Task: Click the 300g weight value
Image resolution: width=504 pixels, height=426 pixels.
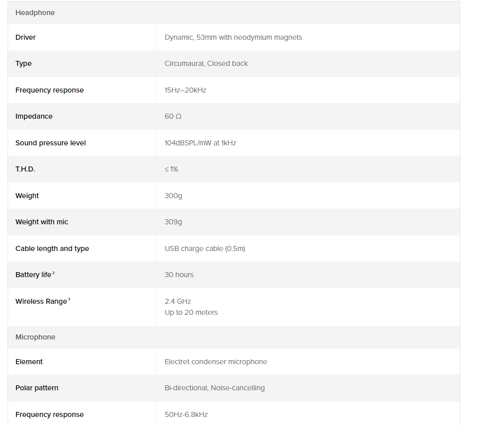Action: 174,196
